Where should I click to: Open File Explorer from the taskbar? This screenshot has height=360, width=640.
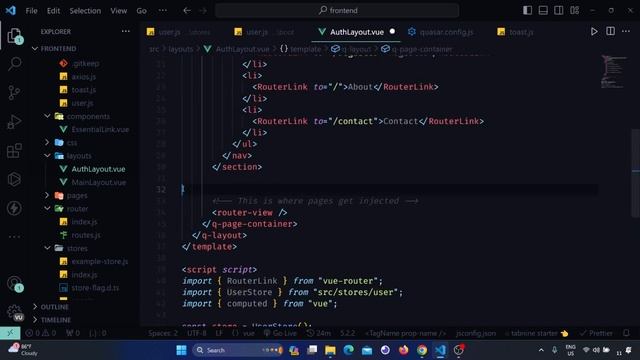point(330,350)
